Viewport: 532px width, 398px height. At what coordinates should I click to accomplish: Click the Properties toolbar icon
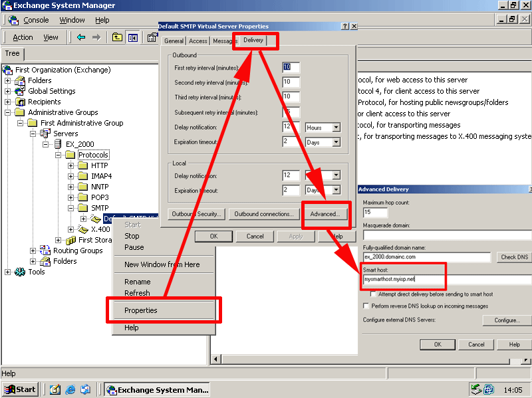pos(152,37)
